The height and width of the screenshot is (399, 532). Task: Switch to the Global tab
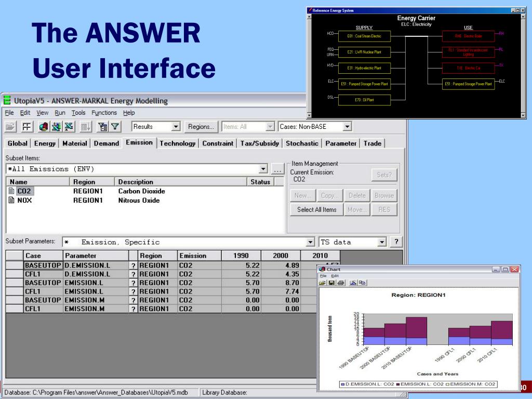18,143
